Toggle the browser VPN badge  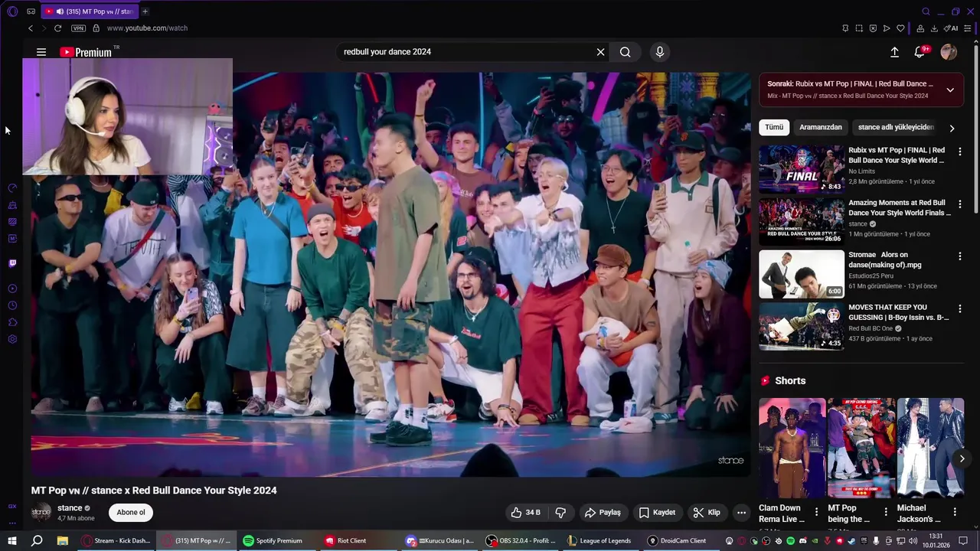(x=78, y=28)
